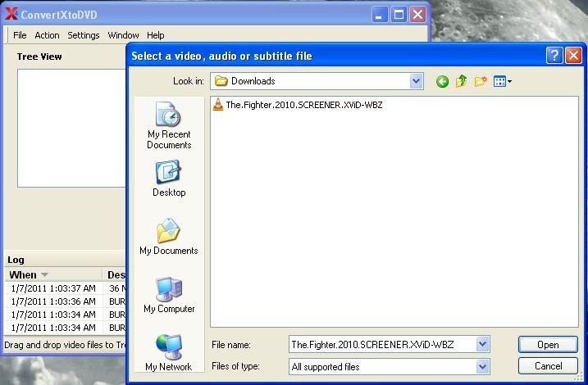The height and width of the screenshot is (385, 588).
Task: Select The.Fighter.2010.SCREENER.XViD-WBZ file
Action: coord(298,105)
